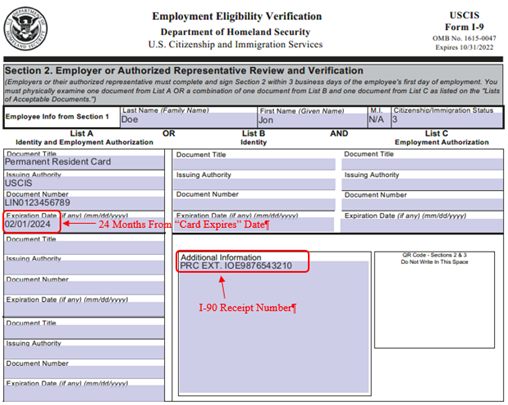Image resolution: width=508 pixels, height=405 pixels.
Task: Click the "Do Not Write In This Space" text
Action: coord(434,262)
